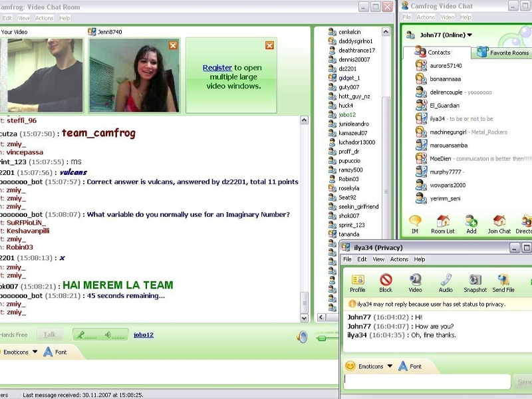
Task: Click the user list scroll up arrow
Action: pos(386,32)
